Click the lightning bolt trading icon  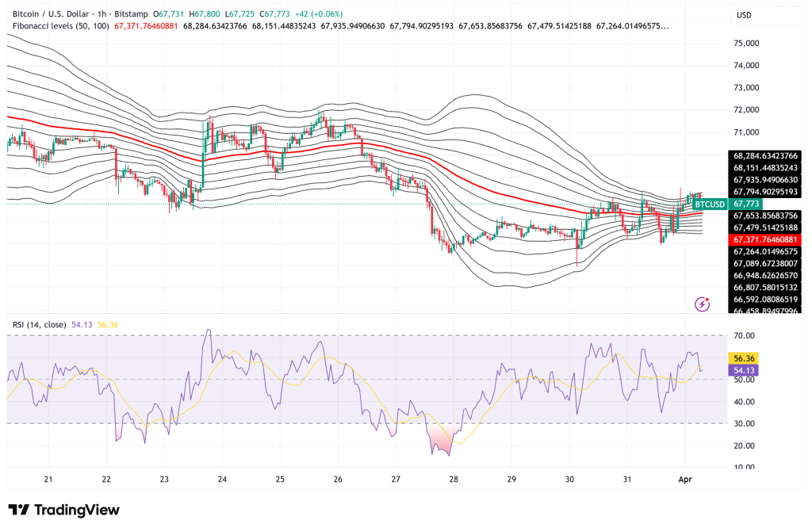click(x=701, y=304)
